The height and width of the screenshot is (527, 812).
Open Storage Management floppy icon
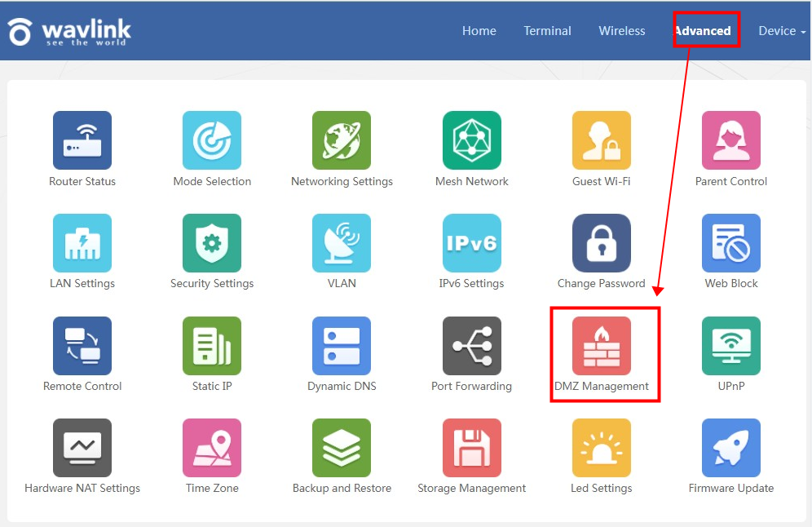pos(472,448)
